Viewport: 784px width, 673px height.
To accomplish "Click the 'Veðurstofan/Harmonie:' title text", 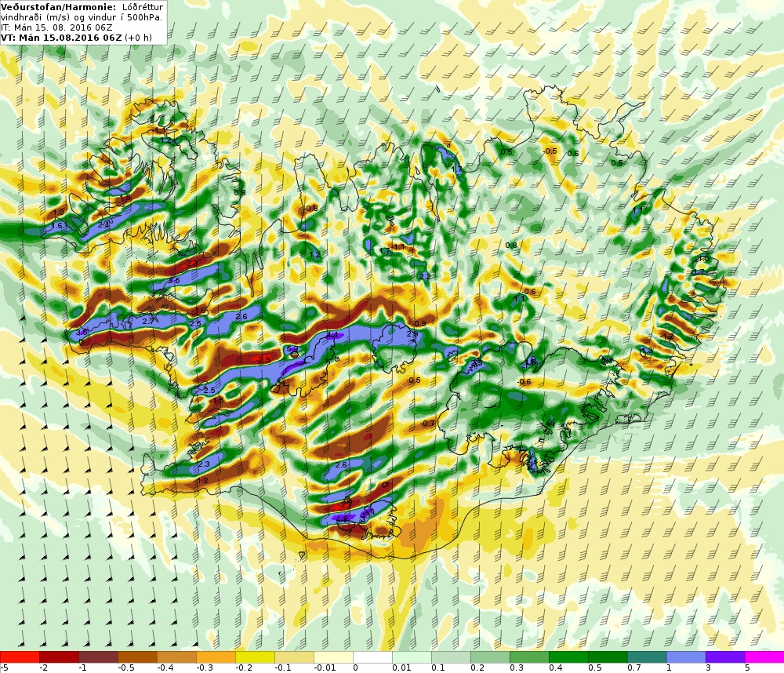I will click(59, 7).
